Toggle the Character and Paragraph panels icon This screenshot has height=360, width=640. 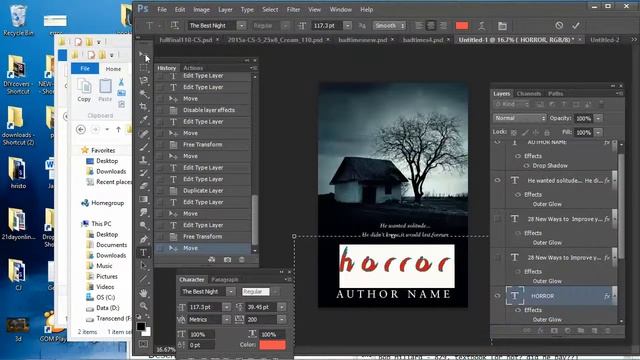coord(502,26)
